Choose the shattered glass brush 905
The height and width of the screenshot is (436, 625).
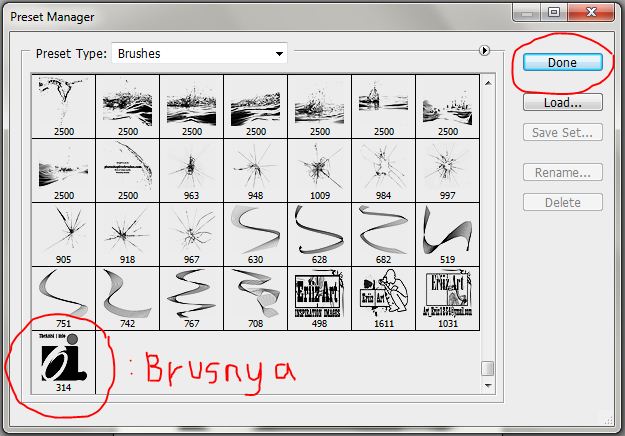[x=63, y=235]
